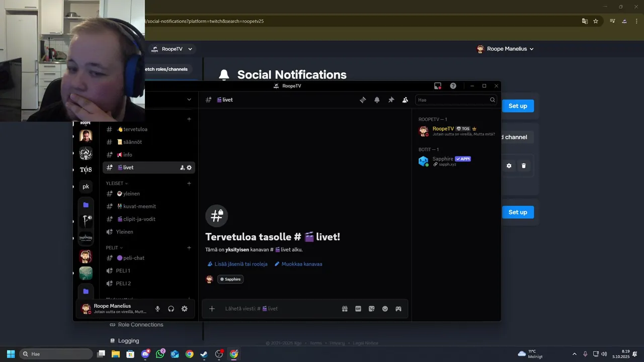Viewport: 644px width, 362px height.
Task: Open the RoopeTV server dropdown in dashboard
Action: (x=172, y=49)
